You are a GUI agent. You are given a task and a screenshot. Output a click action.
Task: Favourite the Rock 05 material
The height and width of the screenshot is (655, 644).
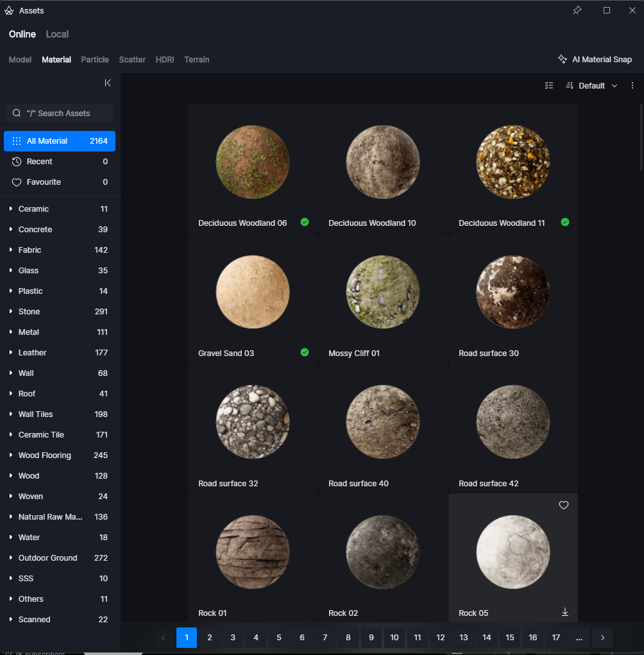(564, 505)
